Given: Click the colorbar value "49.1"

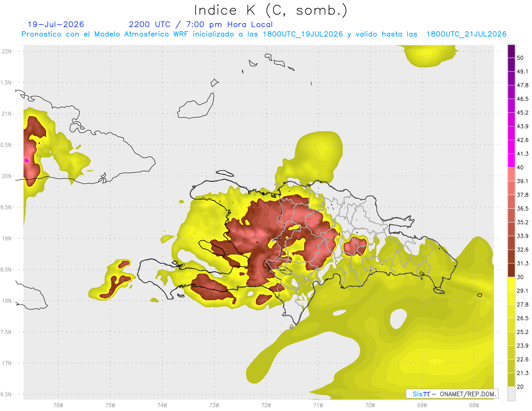Looking at the screenshot, I should pos(523,71).
